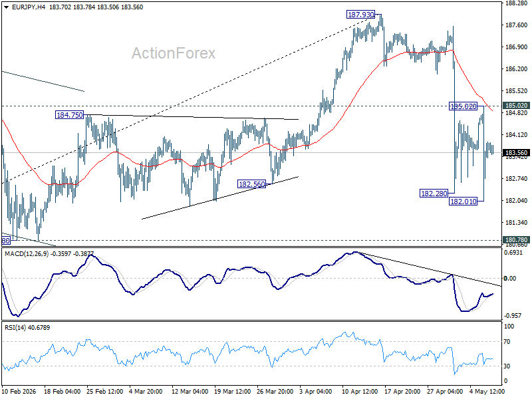Click the RSI(14) indicator label
532x399 pixels.
pos(15,327)
